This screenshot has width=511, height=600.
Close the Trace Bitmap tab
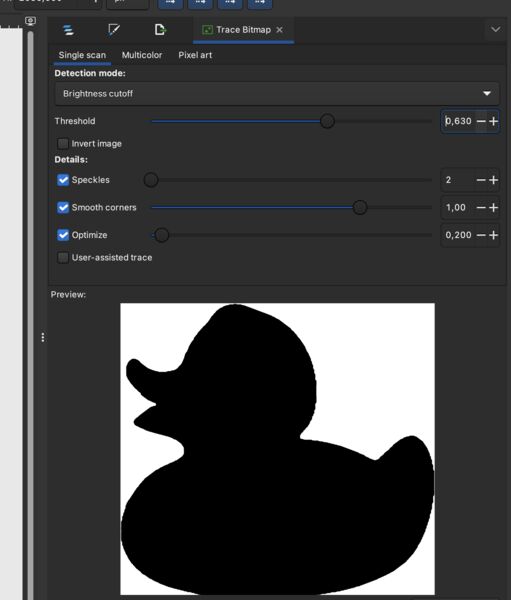click(280, 29)
